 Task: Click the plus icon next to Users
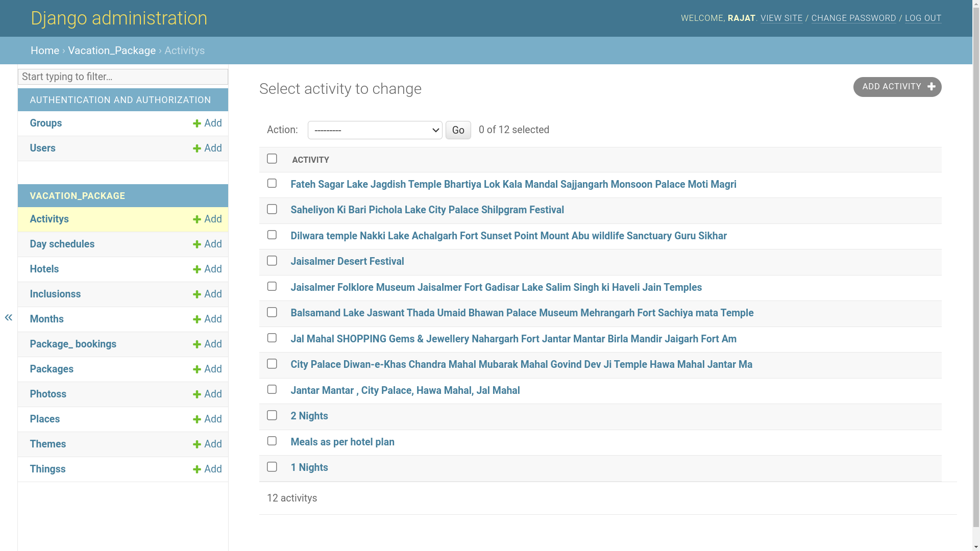click(x=197, y=148)
